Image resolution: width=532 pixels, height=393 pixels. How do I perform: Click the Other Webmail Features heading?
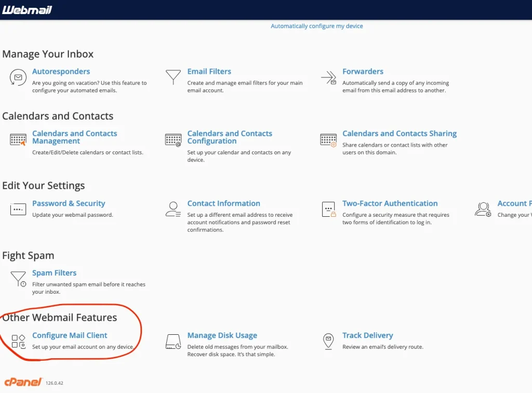60,317
